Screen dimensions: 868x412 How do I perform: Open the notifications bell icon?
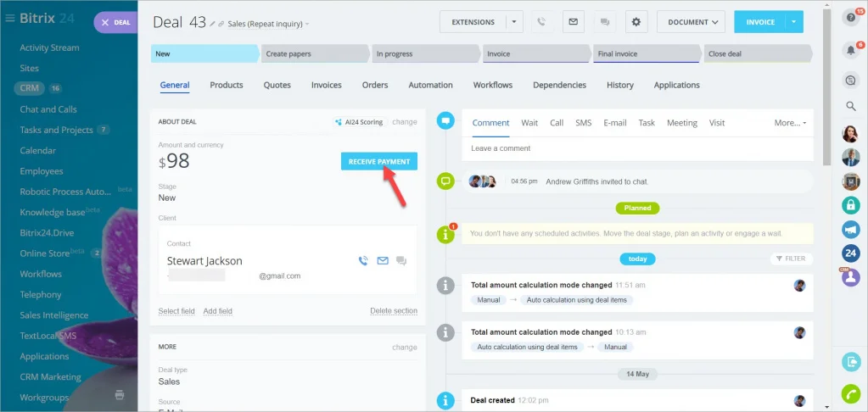[x=851, y=50]
